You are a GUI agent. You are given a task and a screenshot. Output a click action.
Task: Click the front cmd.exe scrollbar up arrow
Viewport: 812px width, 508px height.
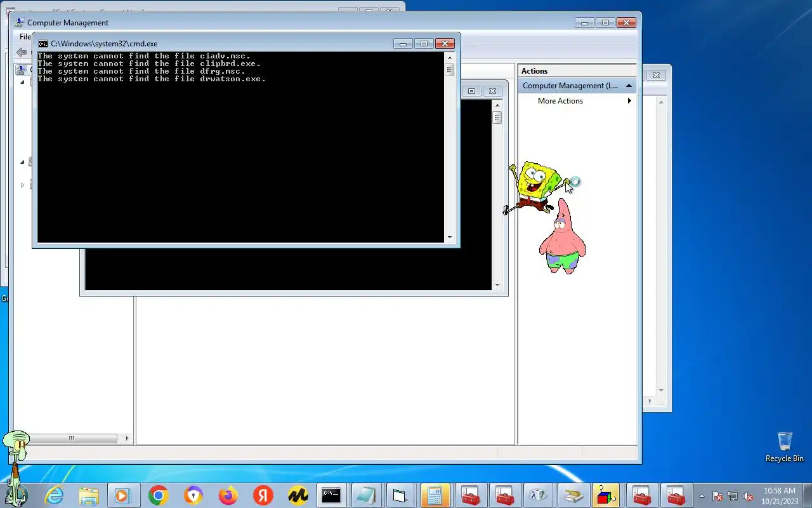click(450, 57)
